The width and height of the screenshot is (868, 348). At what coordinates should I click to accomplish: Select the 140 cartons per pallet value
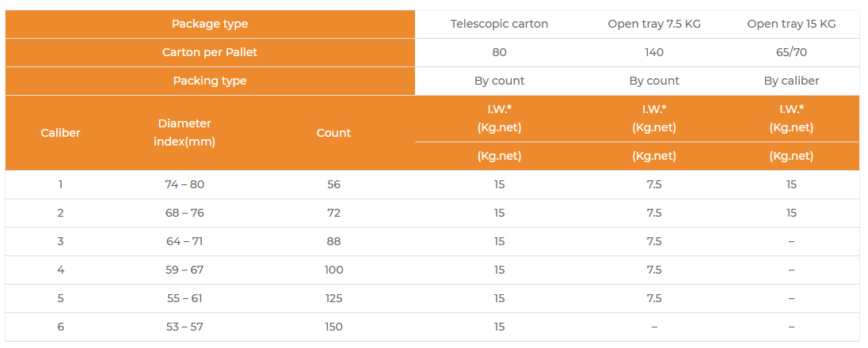654,52
